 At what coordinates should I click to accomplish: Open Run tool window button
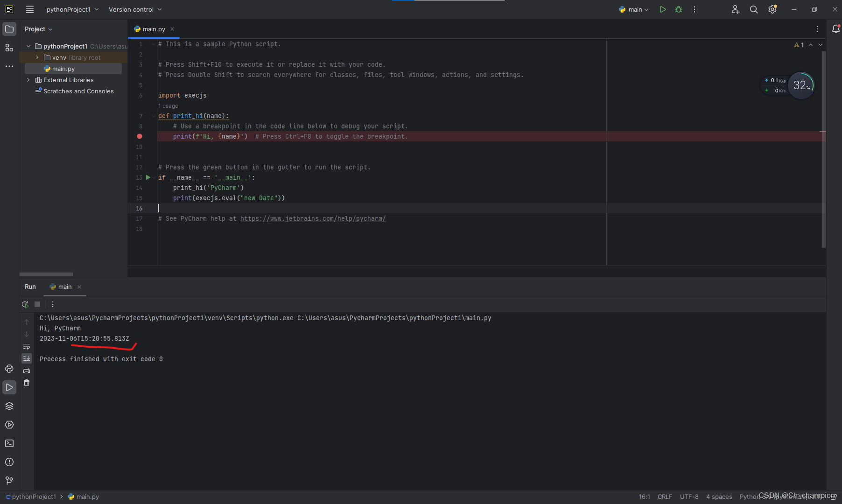pyautogui.click(x=9, y=387)
